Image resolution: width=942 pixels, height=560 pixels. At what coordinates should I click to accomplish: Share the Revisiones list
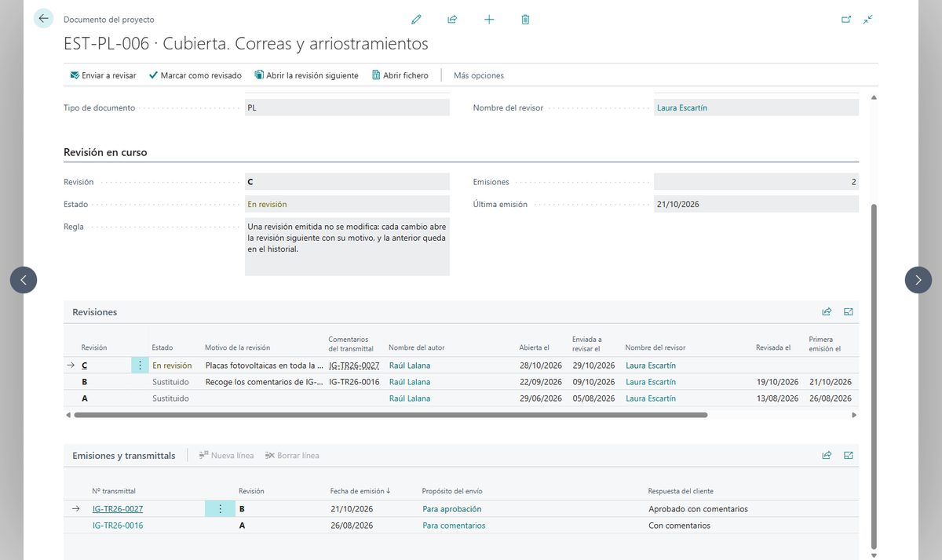point(827,311)
